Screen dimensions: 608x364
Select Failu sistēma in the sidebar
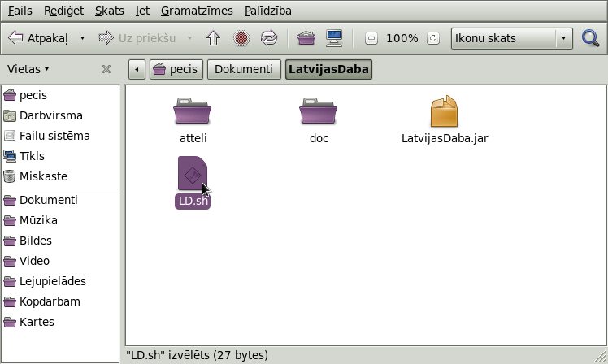(60, 136)
